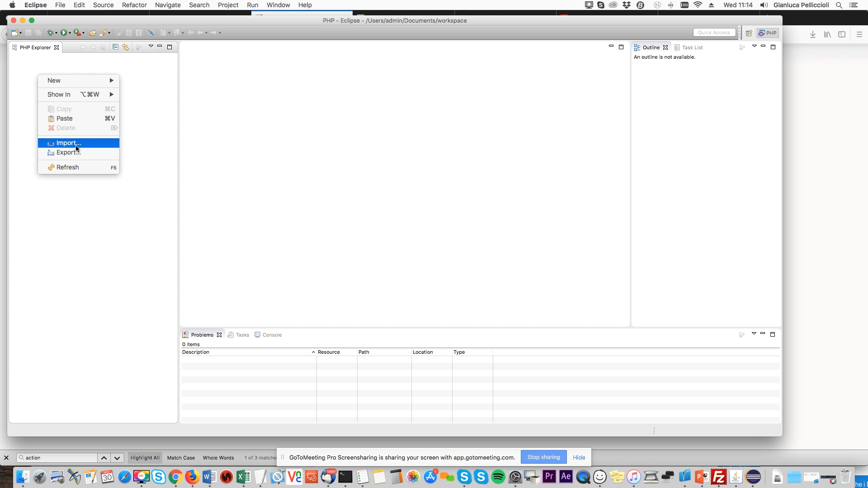Switch to the Console tab
The width and height of the screenshot is (868, 488).
(x=272, y=335)
